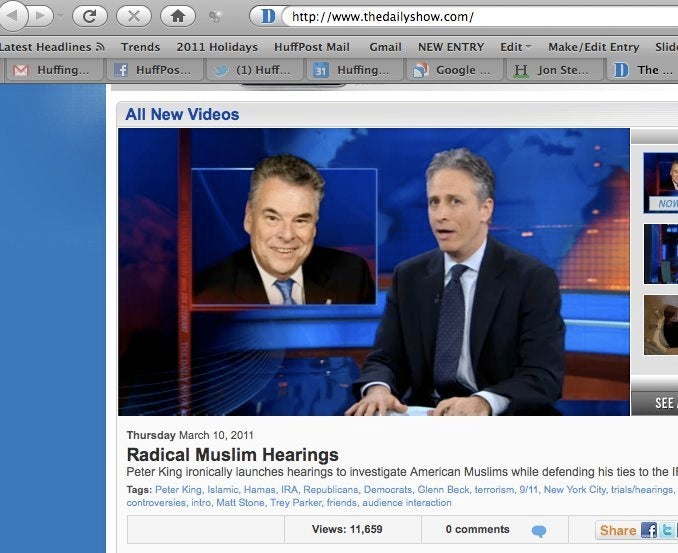The image size is (678, 553).
Task: Open the Gmail bookmark
Action: click(x=385, y=47)
